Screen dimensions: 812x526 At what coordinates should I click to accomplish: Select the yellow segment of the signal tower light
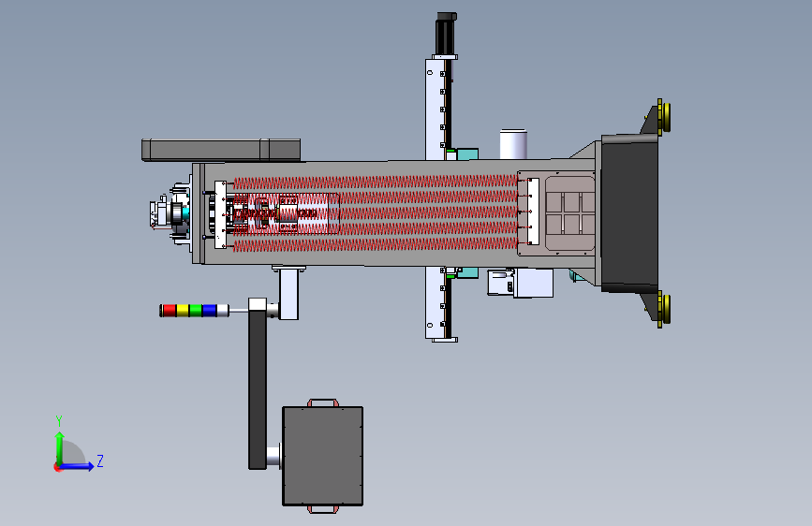[x=183, y=311]
